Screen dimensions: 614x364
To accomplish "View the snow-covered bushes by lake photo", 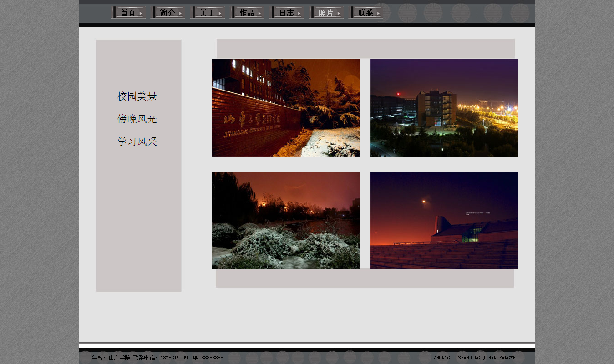I will 285,220.
